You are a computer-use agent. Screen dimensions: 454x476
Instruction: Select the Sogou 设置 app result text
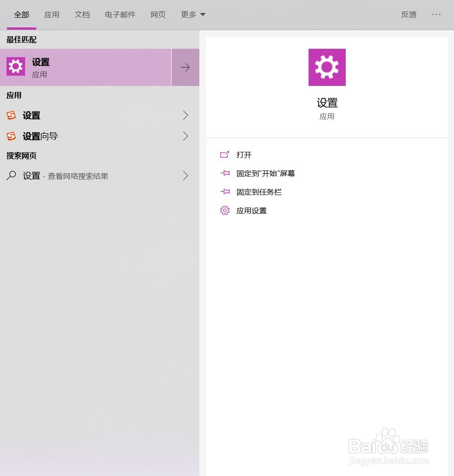click(x=32, y=115)
